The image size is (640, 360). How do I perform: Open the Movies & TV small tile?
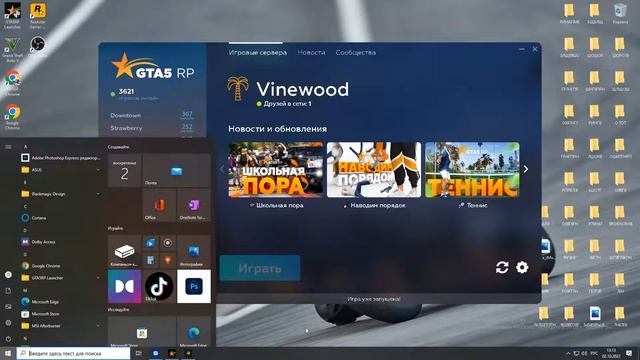click(151, 243)
